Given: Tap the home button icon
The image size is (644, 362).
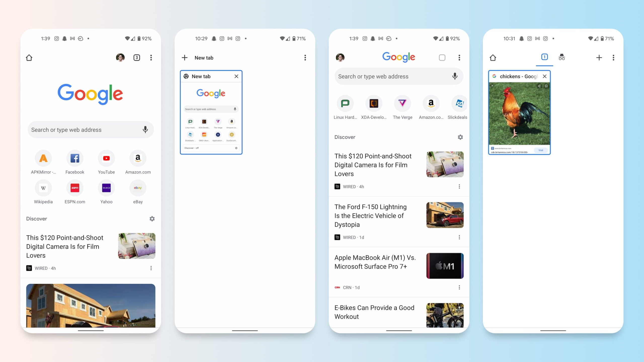Looking at the screenshot, I should [29, 57].
